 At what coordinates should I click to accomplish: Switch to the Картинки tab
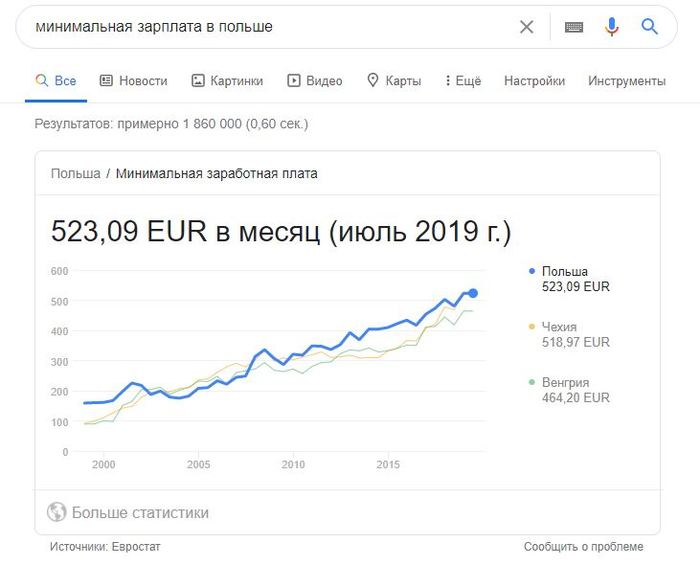(227, 81)
